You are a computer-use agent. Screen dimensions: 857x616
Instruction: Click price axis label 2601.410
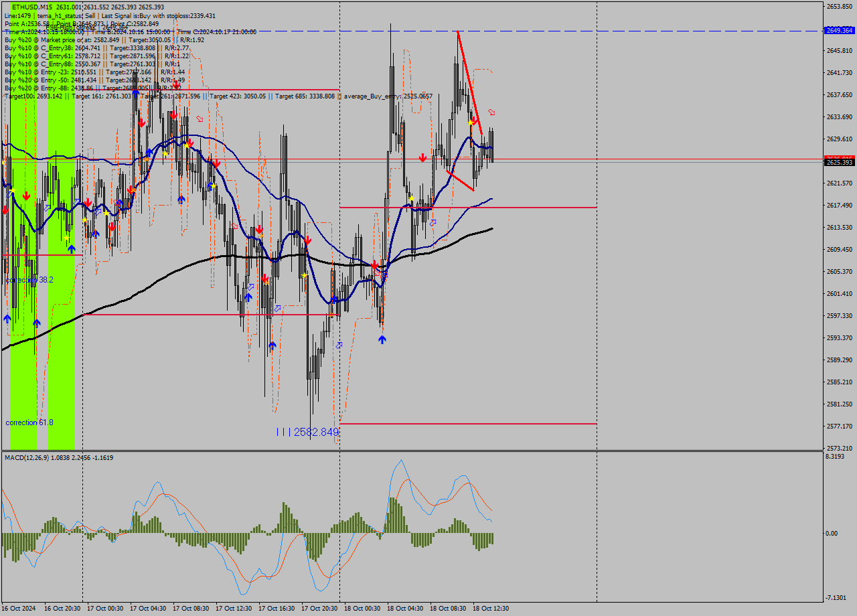pyautogui.click(x=839, y=294)
